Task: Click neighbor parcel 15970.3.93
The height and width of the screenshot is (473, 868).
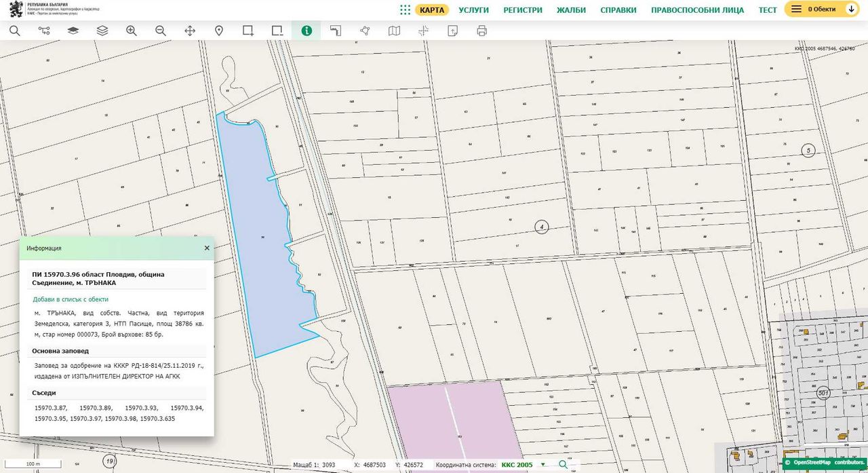Action: 141,408
